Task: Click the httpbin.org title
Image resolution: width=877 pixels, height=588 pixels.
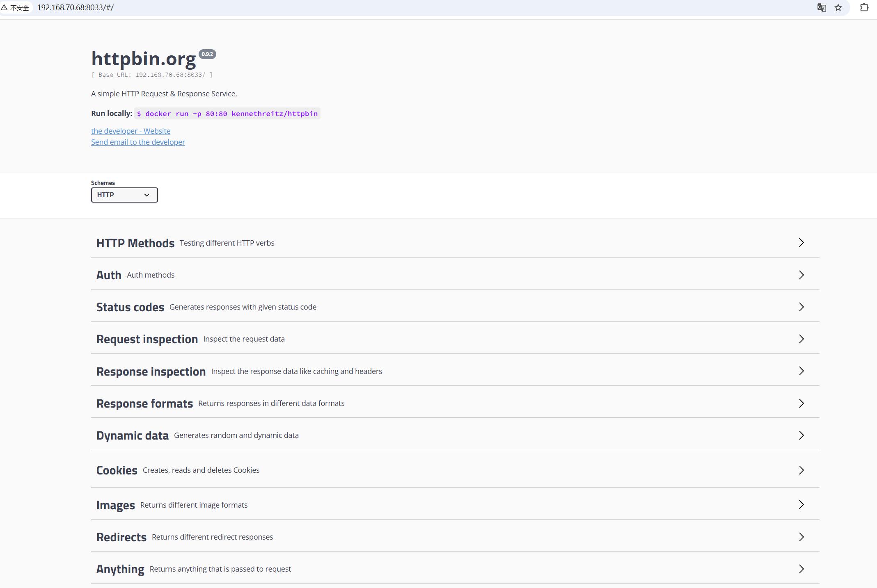Action: pos(144,59)
